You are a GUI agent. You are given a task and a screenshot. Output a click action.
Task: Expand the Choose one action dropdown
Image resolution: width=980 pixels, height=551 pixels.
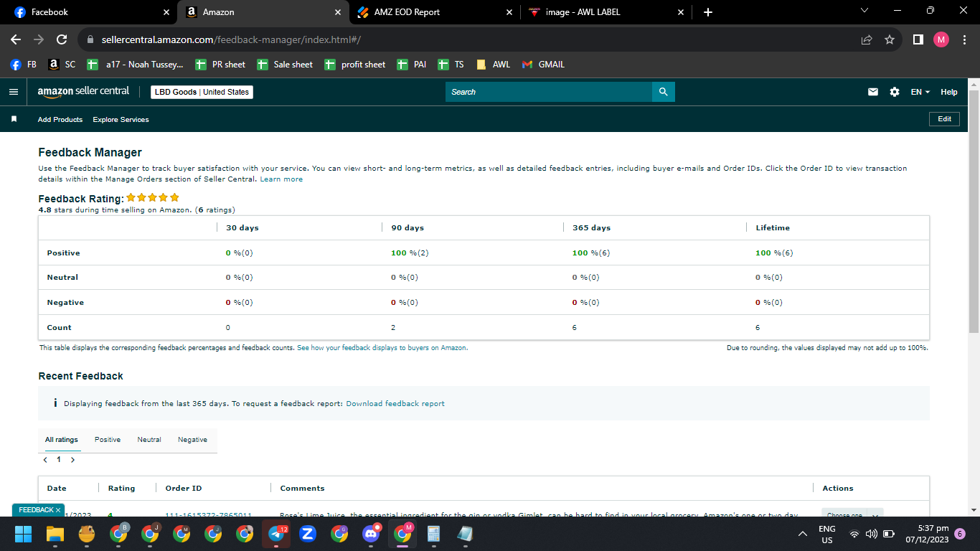852,514
